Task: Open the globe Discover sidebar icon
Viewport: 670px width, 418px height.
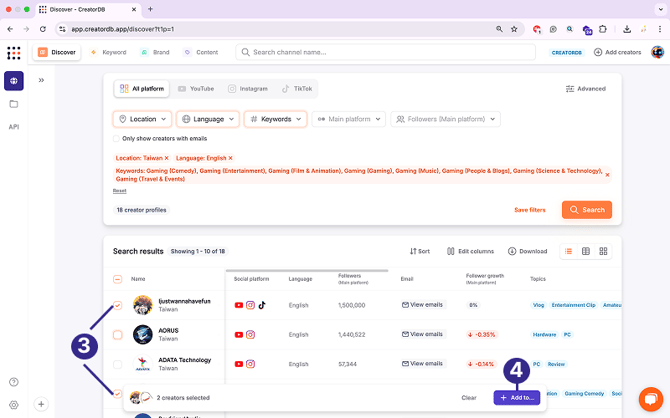Action: 14,81
